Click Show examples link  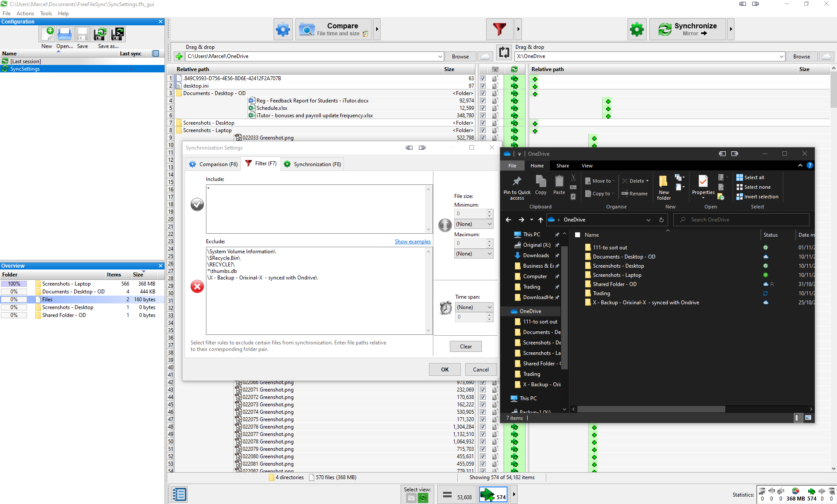click(412, 242)
